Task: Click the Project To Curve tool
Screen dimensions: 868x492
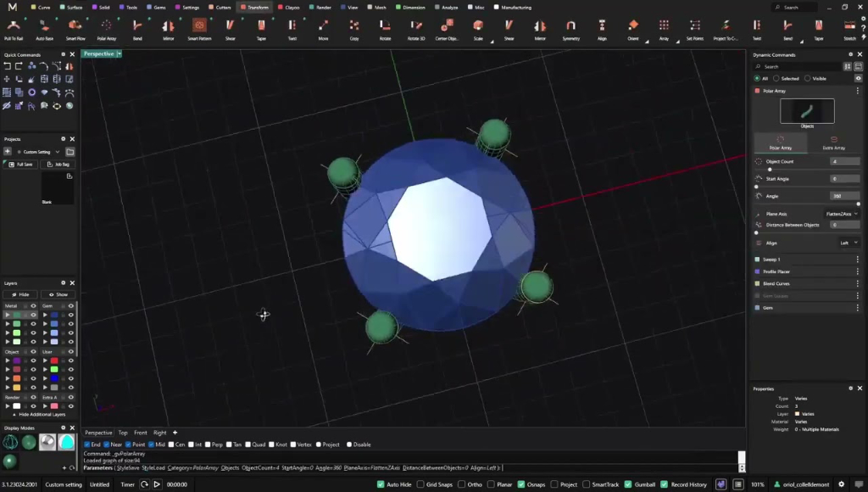Action: coord(726,30)
